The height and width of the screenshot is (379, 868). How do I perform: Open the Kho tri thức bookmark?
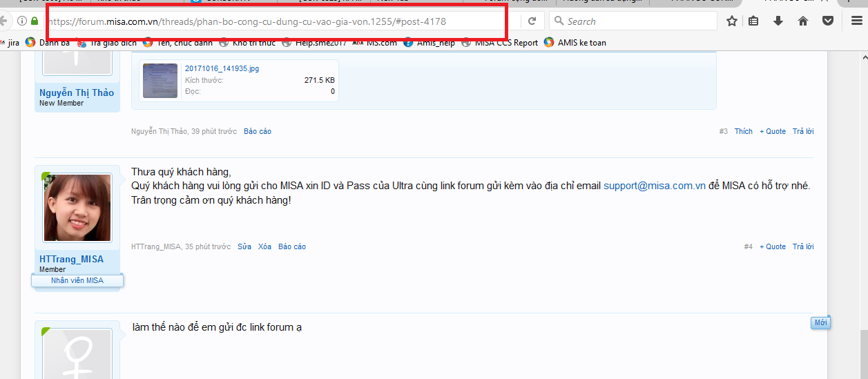click(x=247, y=43)
